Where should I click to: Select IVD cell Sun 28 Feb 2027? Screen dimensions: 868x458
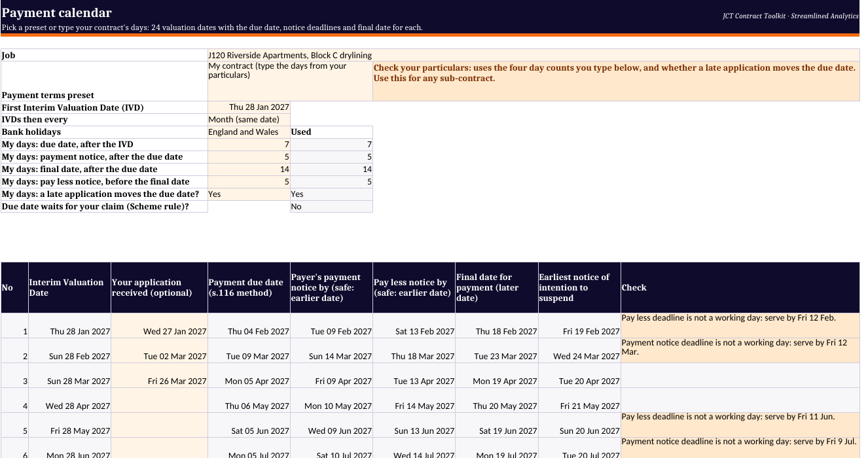pos(69,351)
